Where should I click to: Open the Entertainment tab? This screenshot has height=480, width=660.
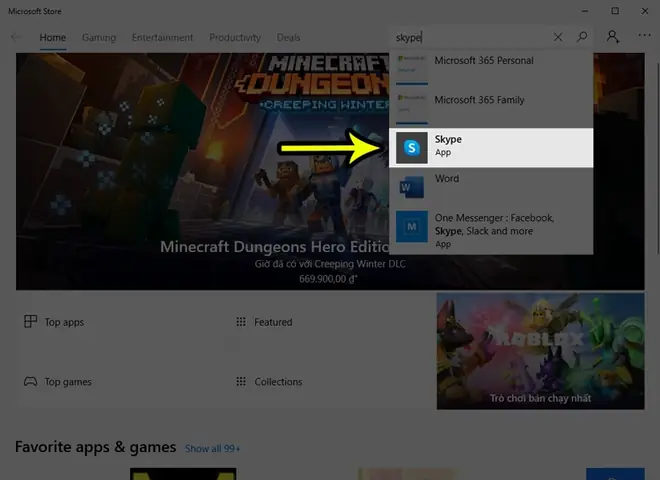[162, 37]
